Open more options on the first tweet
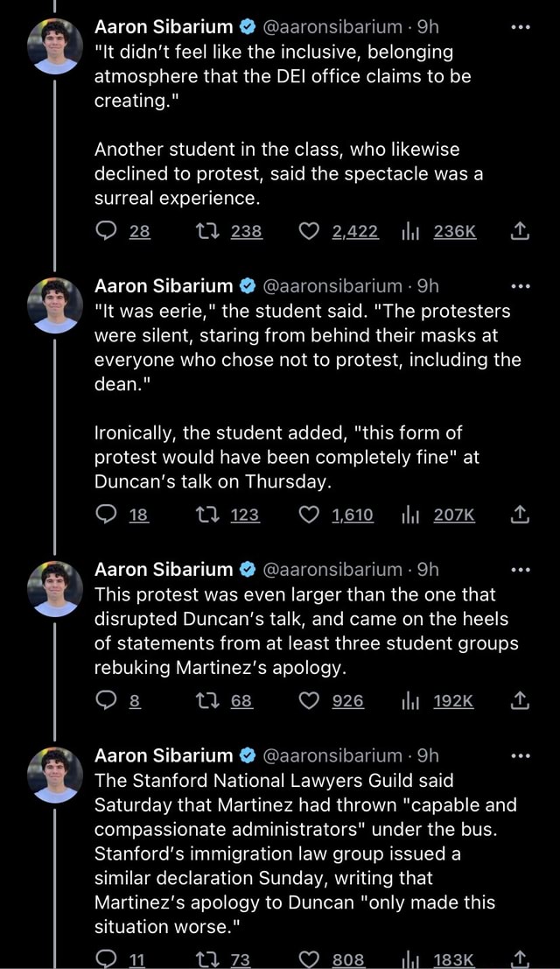Screen dimensions: 560x969 (521, 26)
